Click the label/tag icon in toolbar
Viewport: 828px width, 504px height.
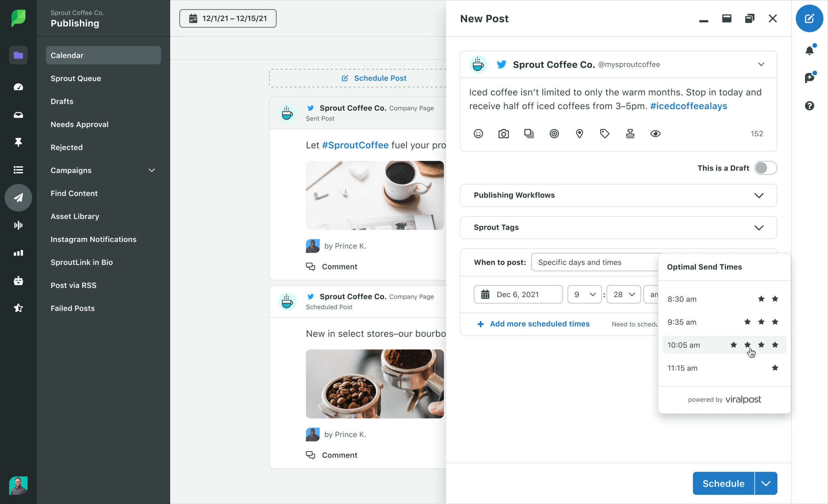(604, 134)
